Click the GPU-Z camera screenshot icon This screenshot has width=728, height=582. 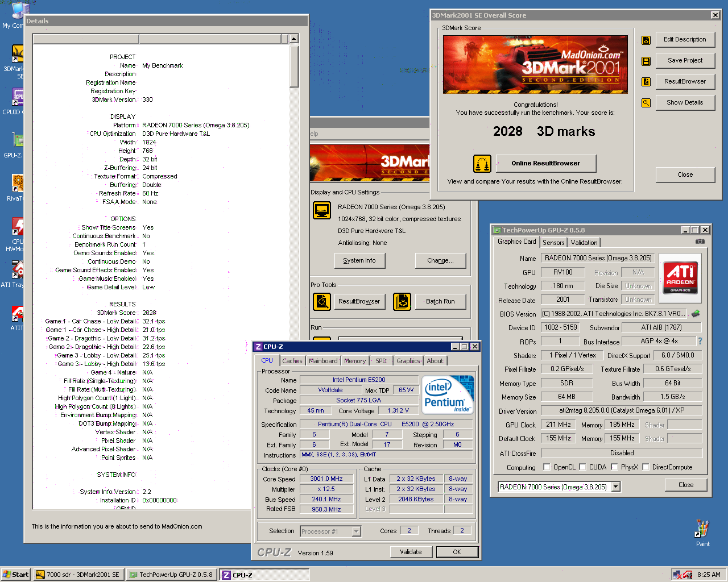[700, 242]
